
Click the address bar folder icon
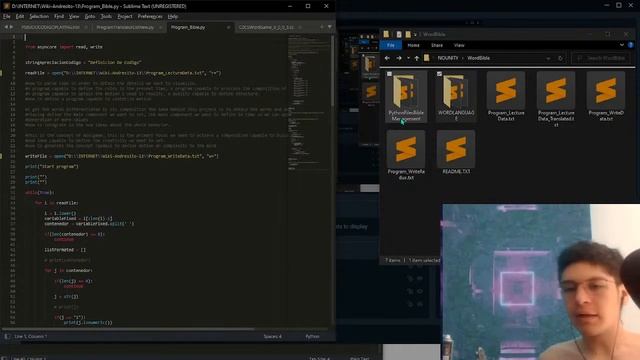[x=427, y=58]
